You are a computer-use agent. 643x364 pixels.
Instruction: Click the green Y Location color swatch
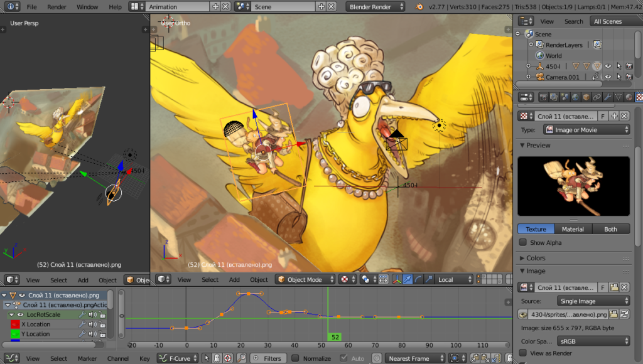coord(15,334)
